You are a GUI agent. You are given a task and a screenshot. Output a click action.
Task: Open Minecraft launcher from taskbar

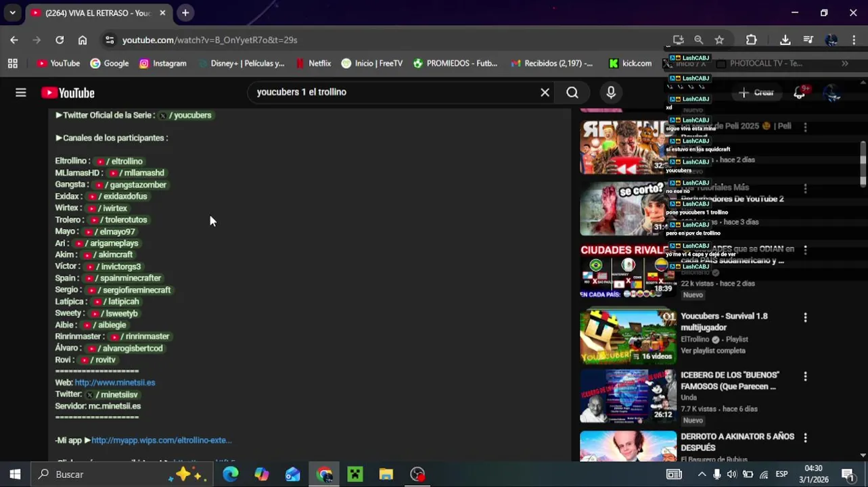point(355,474)
